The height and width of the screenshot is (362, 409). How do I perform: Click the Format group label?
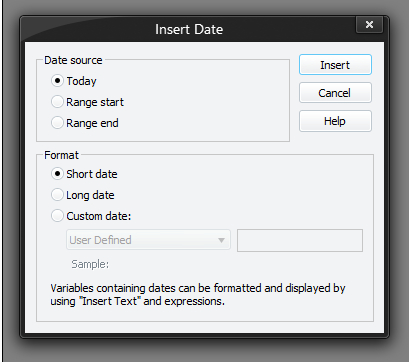(61, 155)
